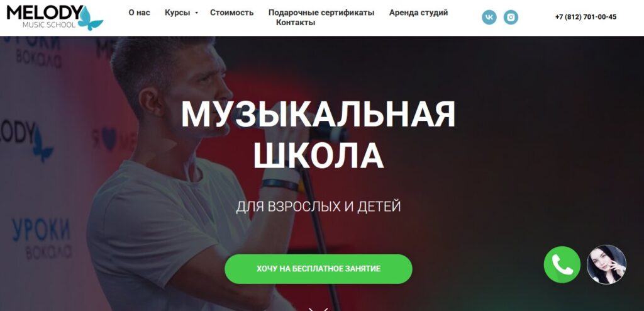Open the Instagram icon link
This screenshot has height=311, width=644.
(x=511, y=17)
